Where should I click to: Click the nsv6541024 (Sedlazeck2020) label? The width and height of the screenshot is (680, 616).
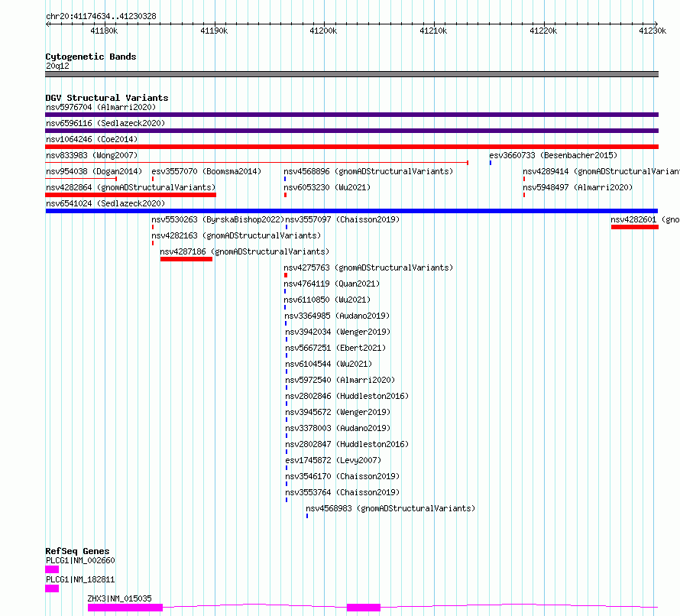click(105, 203)
